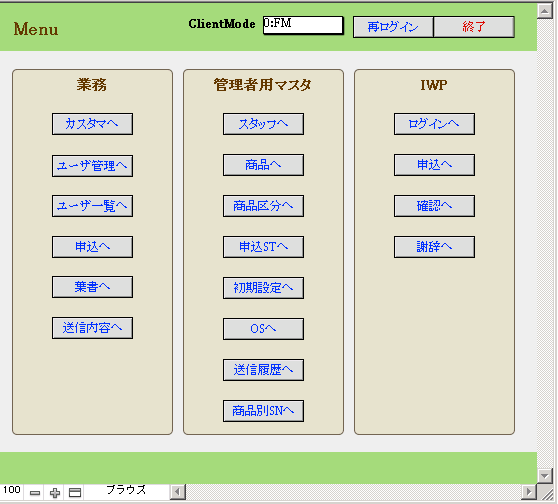The width and height of the screenshot is (558, 504).
Task: Open 商品区分へ master
Action: (x=263, y=206)
